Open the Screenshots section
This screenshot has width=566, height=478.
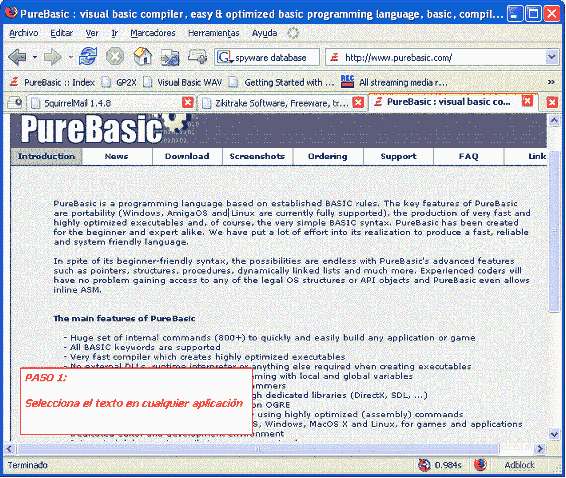coord(257,157)
